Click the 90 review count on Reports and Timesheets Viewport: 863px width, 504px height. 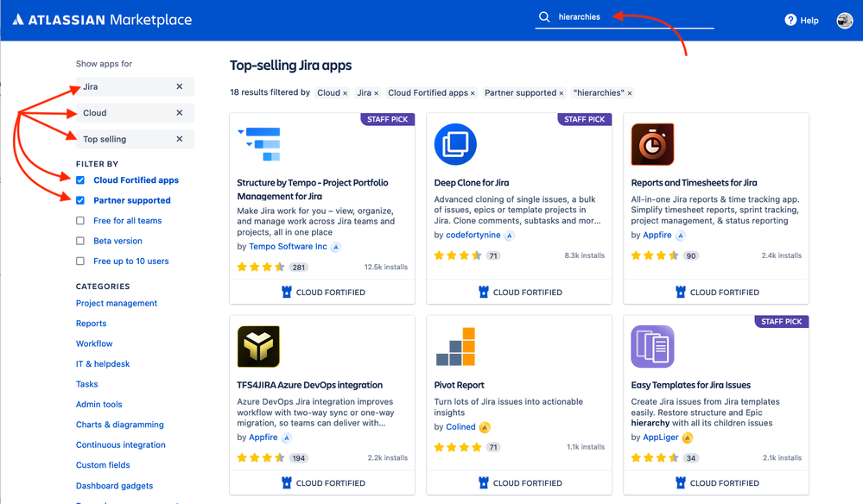click(x=691, y=256)
